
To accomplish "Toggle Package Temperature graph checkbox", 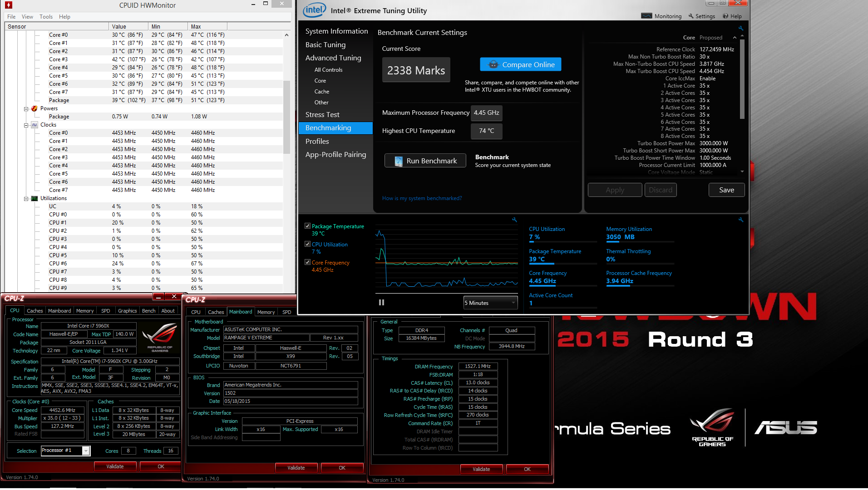I will coord(307,226).
